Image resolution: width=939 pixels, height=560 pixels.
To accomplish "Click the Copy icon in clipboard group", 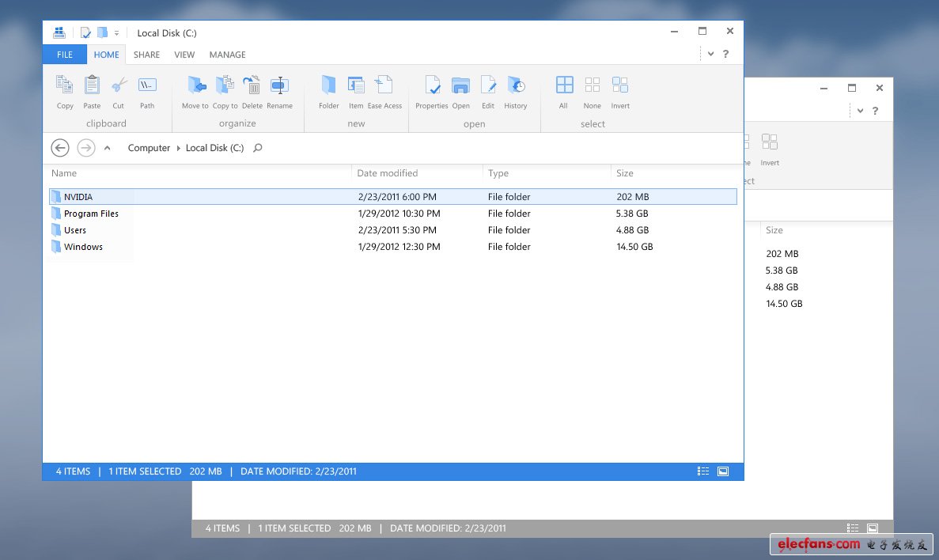I will click(x=65, y=85).
